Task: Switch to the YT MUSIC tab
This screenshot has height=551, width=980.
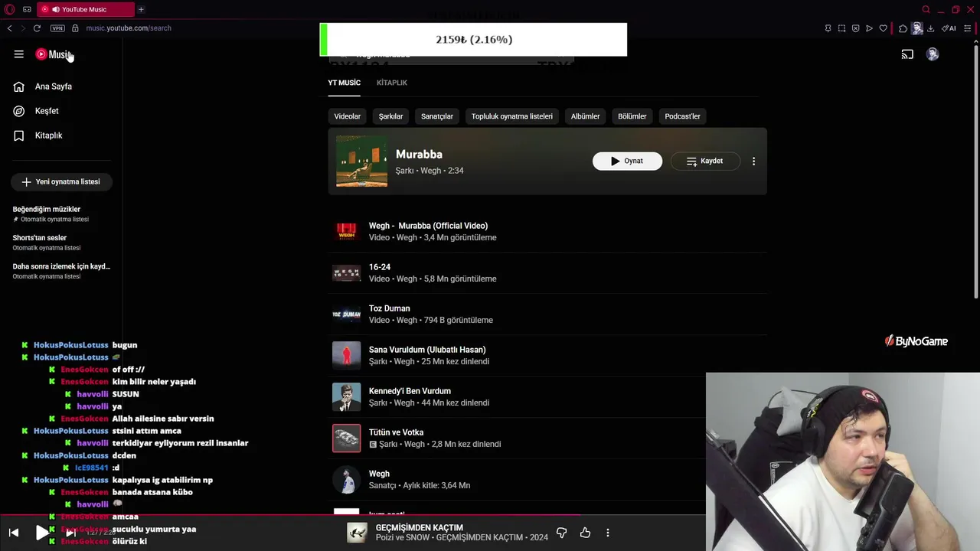Action: (345, 83)
